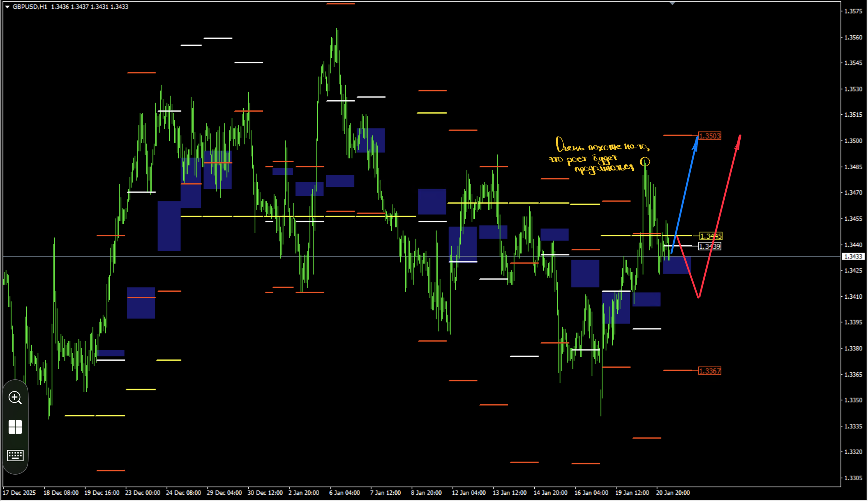Screen dimensions: 868x501
Task: Click the current price tag 1.3433 on the axis
Action: 854,256
